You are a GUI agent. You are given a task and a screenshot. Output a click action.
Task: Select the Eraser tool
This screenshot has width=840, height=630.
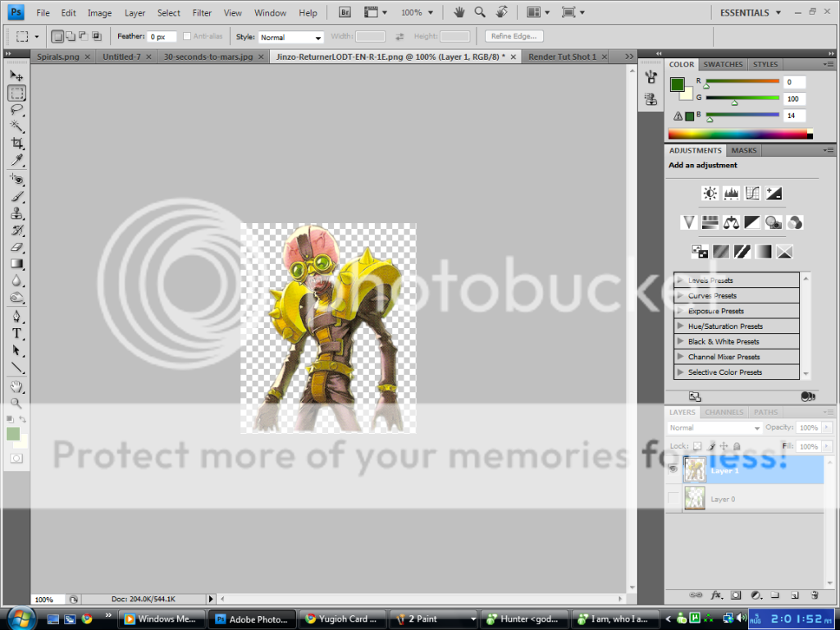click(17, 246)
